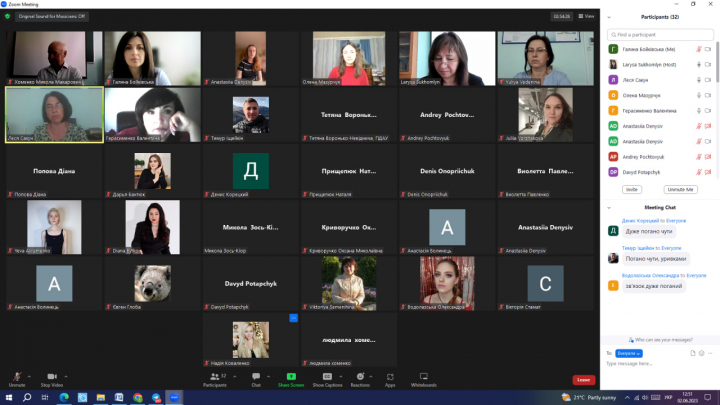Unmute the microphone in Zoom toolbar
This screenshot has height=405, width=720.
pos(16,377)
